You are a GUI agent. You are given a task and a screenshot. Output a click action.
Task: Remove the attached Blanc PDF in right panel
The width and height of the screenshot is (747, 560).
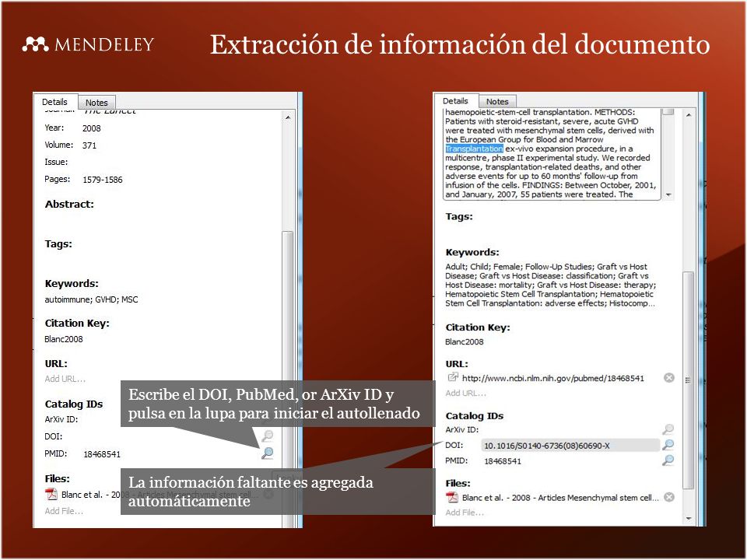click(x=669, y=497)
